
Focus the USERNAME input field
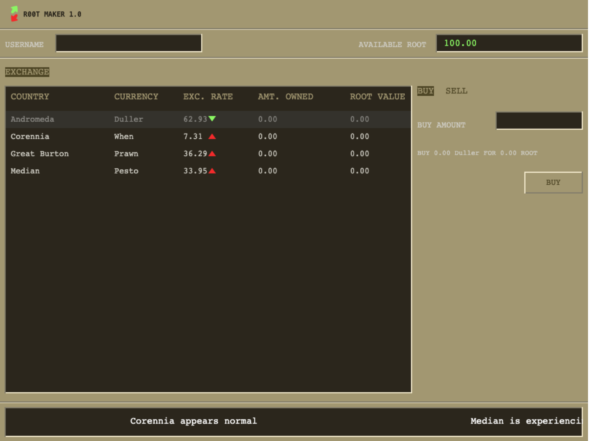tap(129, 43)
